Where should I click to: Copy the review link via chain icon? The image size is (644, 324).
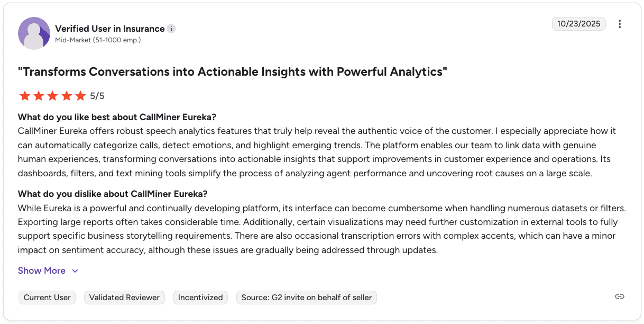coord(620,296)
